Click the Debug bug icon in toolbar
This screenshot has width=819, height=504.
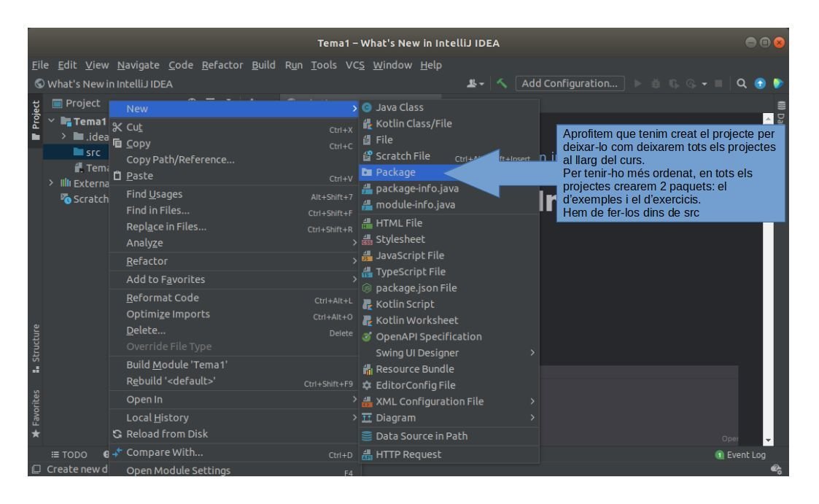(x=656, y=84)
